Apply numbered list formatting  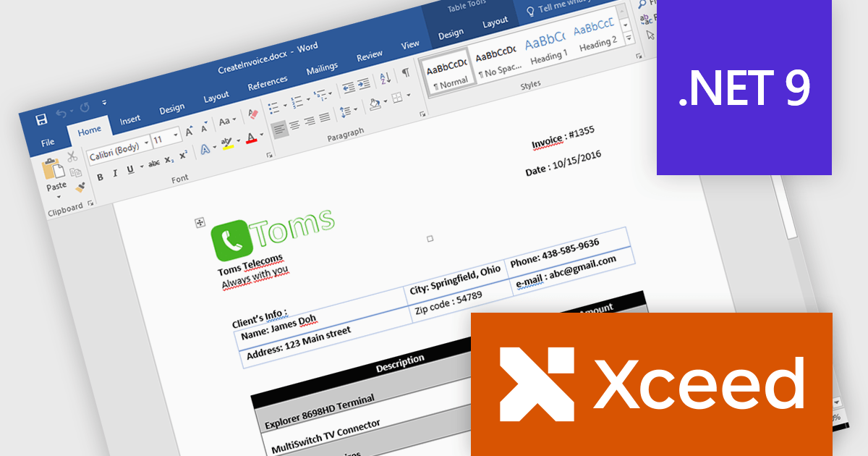point(296,101)
